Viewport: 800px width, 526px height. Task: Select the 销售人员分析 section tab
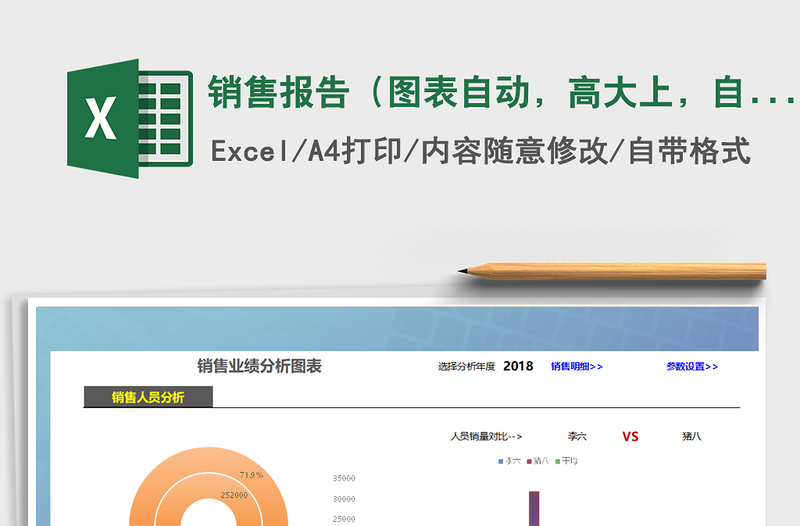click(x=148, y=397)
